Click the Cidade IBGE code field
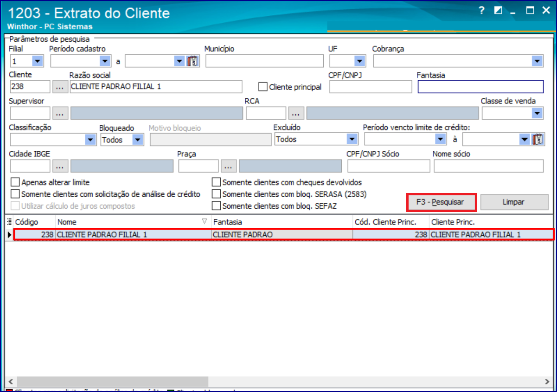Screen dimensions: 557x392 pos(30,166)
